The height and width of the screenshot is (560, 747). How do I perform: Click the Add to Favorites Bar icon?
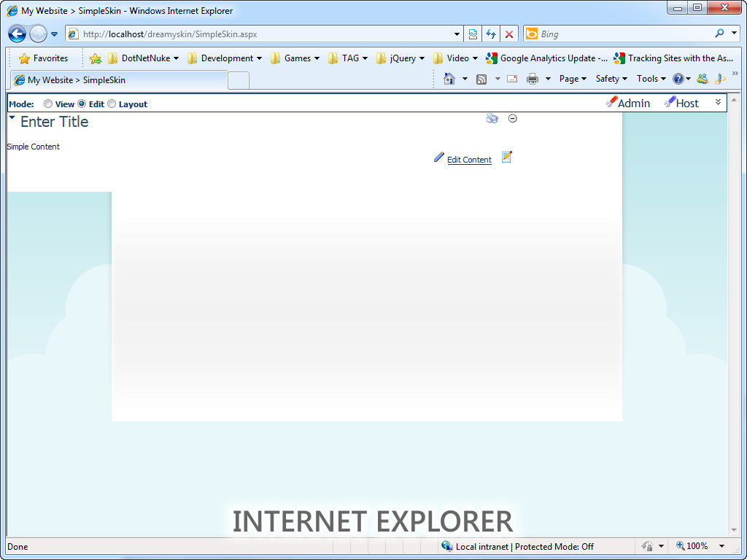96,58
